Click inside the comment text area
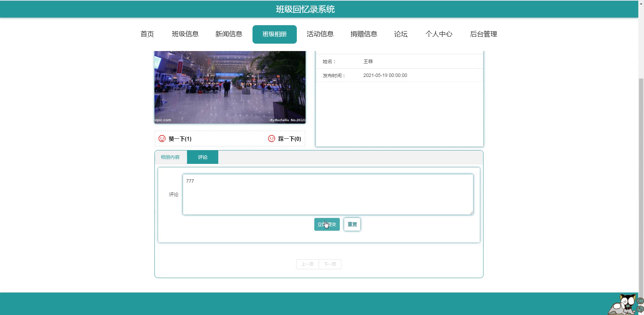Screen dimensions: 644x315 (327, 194)
